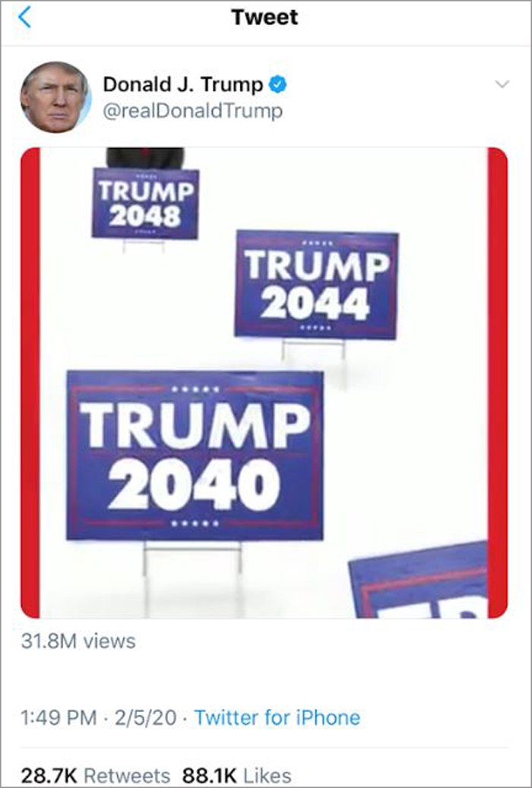Viewport: 532px width, 788px height.
Task: Go back using the blue chevron
Action: click(x=24, y=17)
